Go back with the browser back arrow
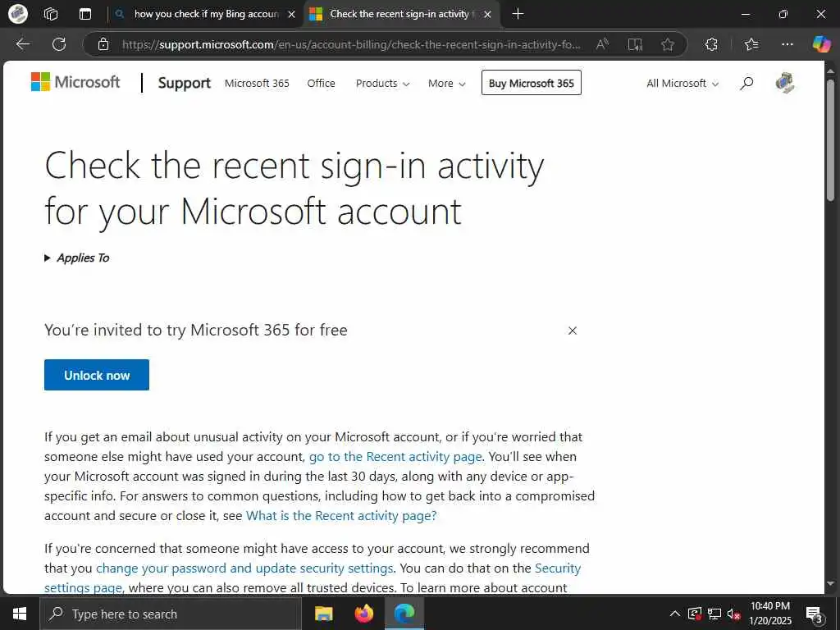Viewport: 840px width, 630px height. pos(23,44)
